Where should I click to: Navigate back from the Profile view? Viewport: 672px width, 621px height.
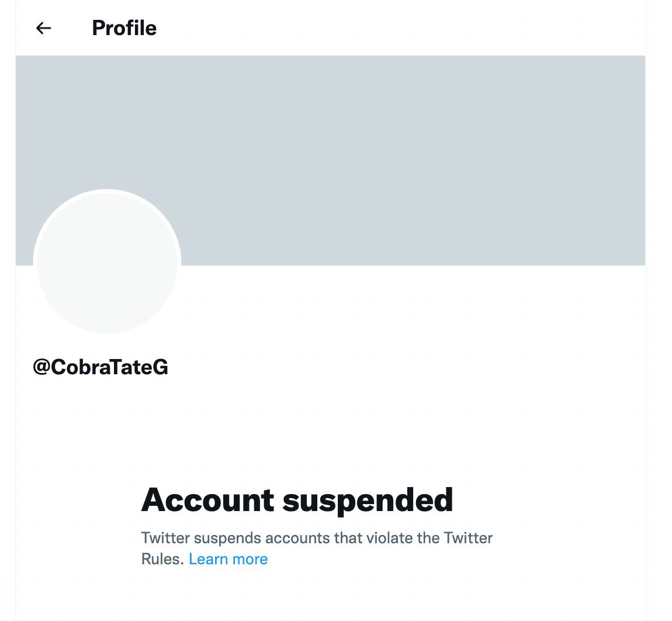coord(43,28)
